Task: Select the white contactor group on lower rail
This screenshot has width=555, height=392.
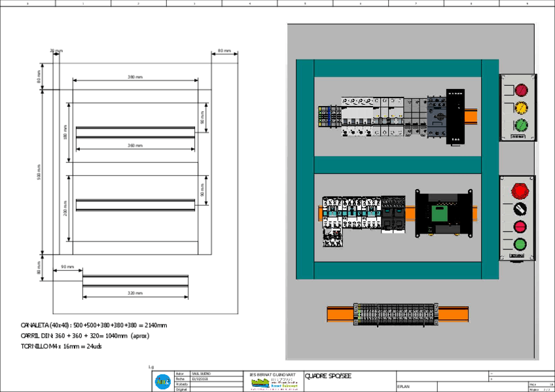Action: tap(351, 213)
